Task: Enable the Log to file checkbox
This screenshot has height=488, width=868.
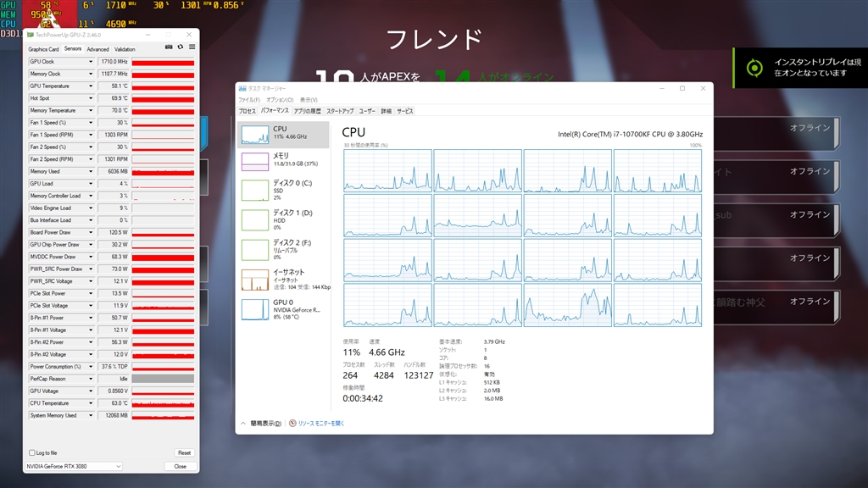Action: pyautogui.click(x=32, y=452)
